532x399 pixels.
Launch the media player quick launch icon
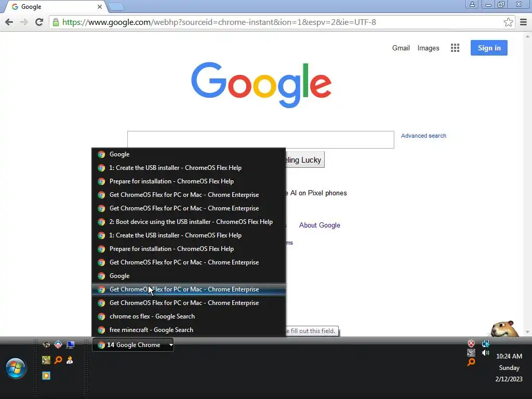tap(46, 375)
